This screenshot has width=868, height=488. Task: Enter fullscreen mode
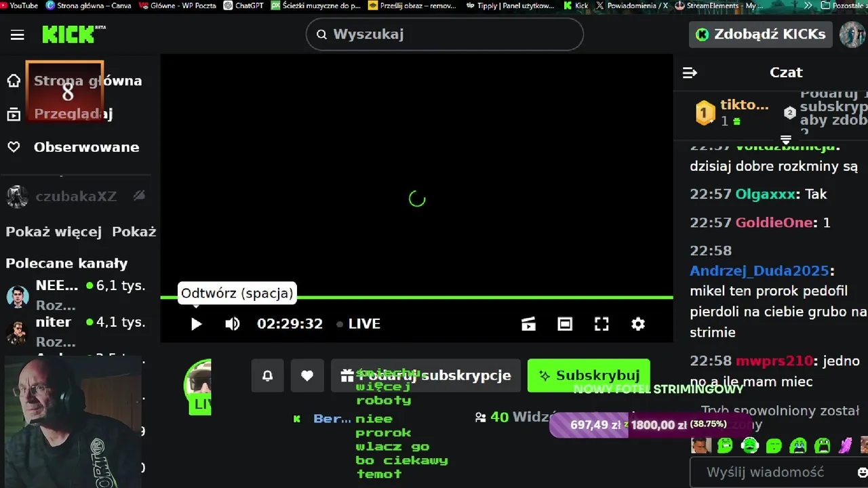tap(601, 324)
